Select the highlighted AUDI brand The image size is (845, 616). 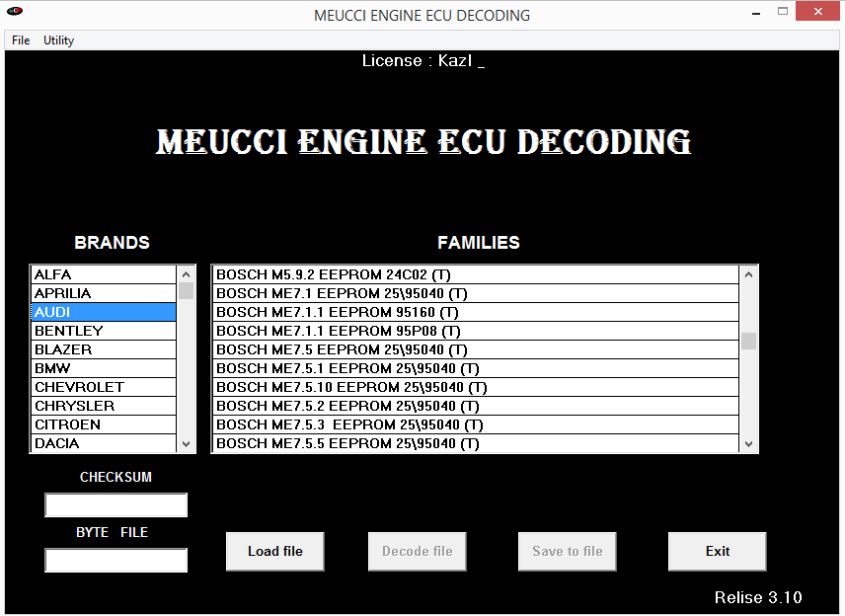tap(104, 312)
